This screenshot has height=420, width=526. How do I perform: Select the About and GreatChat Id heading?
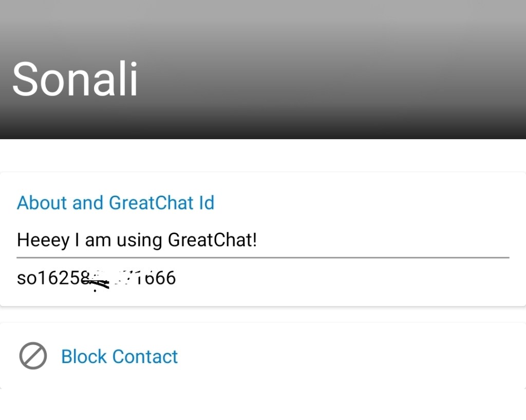pos(116,203)
